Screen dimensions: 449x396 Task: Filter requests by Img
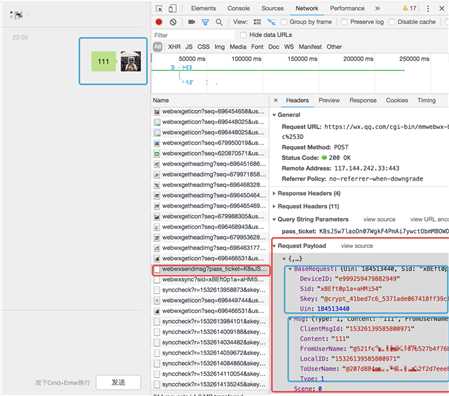[219, 47]
